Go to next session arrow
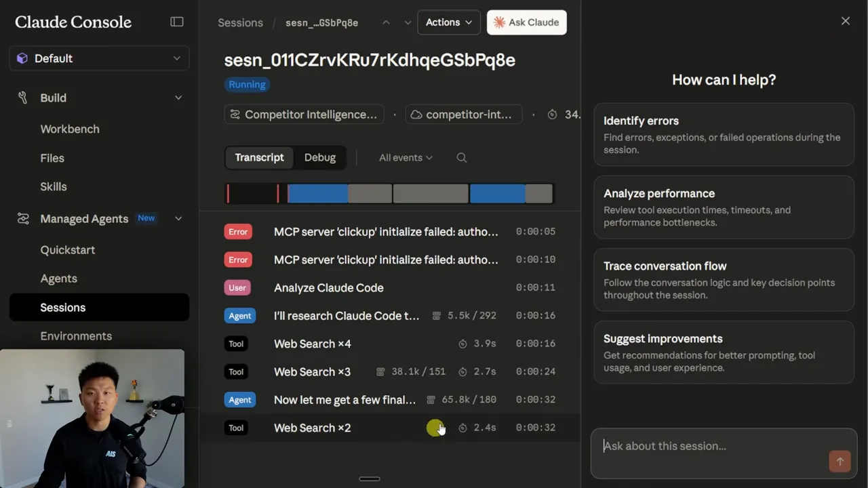The width and height of the screenshot is (868, 488). [408, 22]
